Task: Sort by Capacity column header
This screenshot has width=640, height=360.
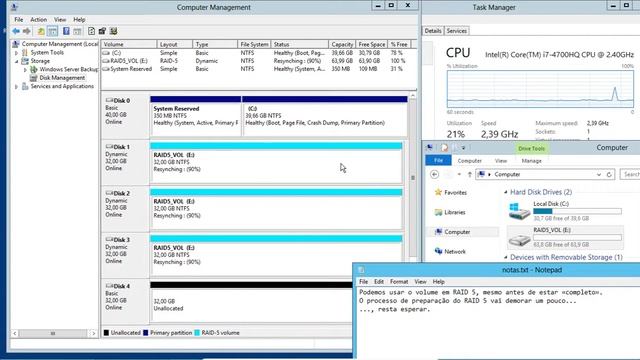Action: (x=342, y=44)
